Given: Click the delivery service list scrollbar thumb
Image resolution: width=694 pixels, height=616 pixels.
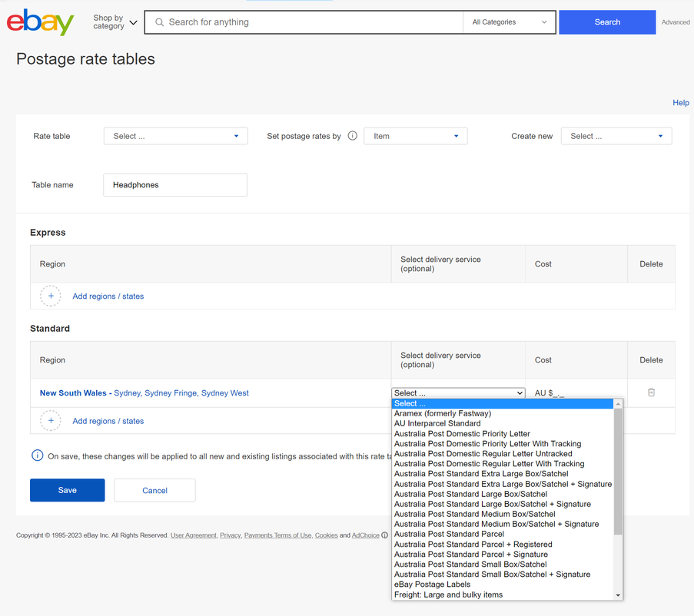Looking at the screenshot, I should pyautogui.click(x=618, y=472).
